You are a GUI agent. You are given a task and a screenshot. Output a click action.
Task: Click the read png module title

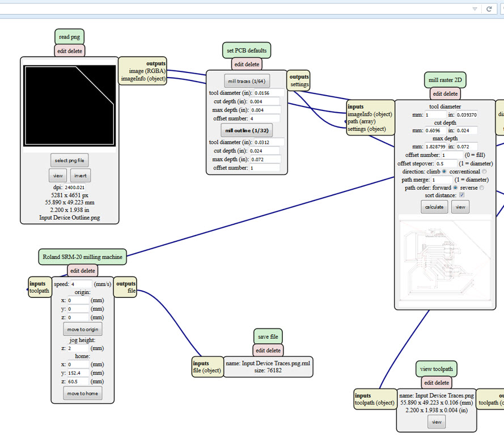[x=69, y=37]
